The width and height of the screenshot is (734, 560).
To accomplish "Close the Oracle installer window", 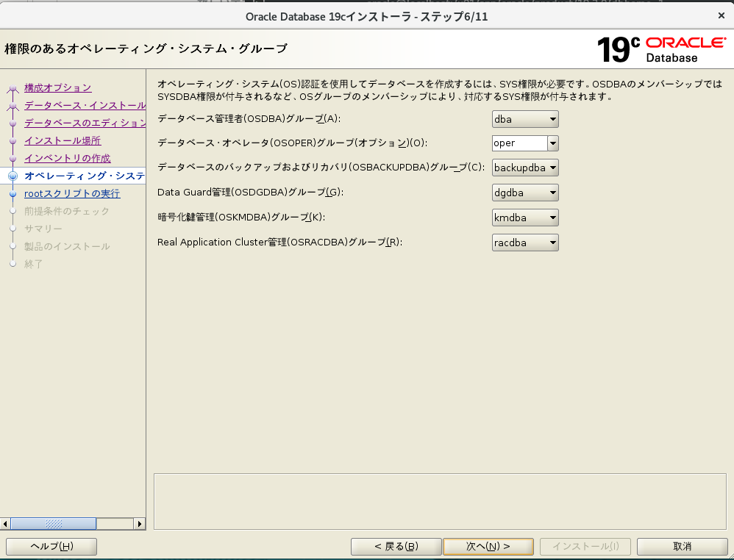I will tap(719, 15).
